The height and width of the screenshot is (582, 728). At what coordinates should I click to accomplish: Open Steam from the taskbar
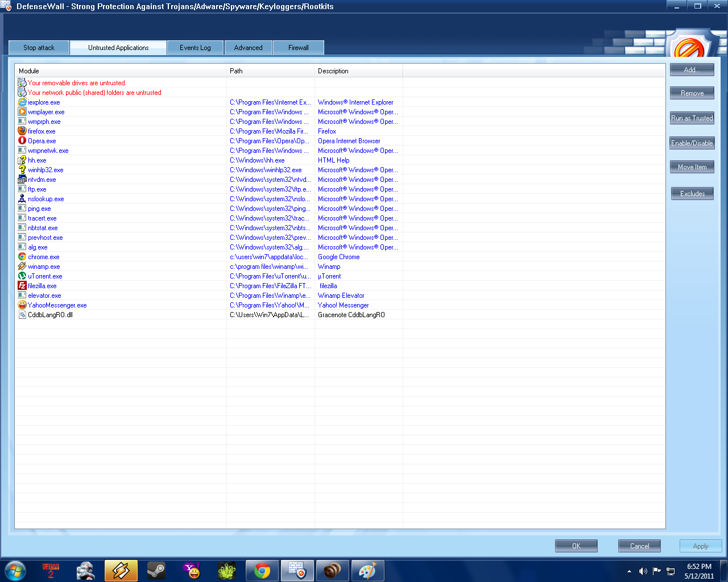(156, 571)
